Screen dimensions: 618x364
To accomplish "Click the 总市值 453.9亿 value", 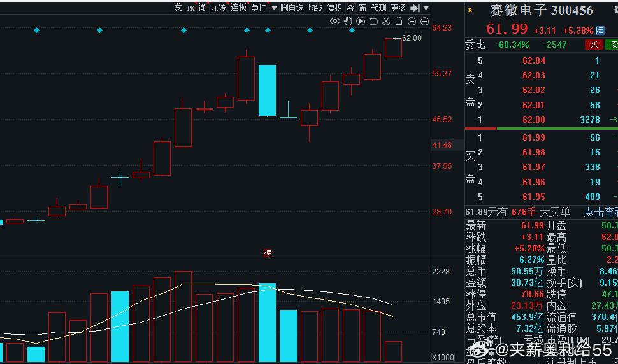I will (527, 317).
